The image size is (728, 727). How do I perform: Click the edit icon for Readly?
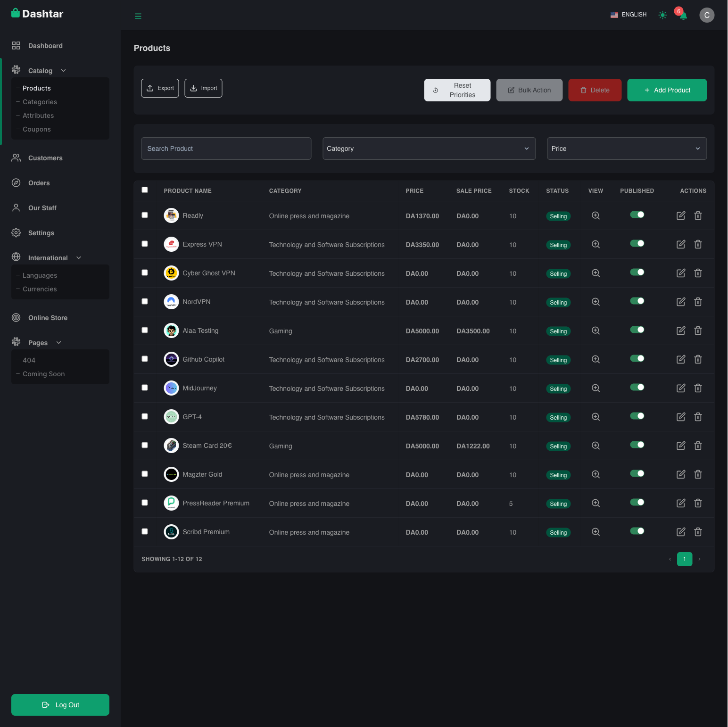681,215
